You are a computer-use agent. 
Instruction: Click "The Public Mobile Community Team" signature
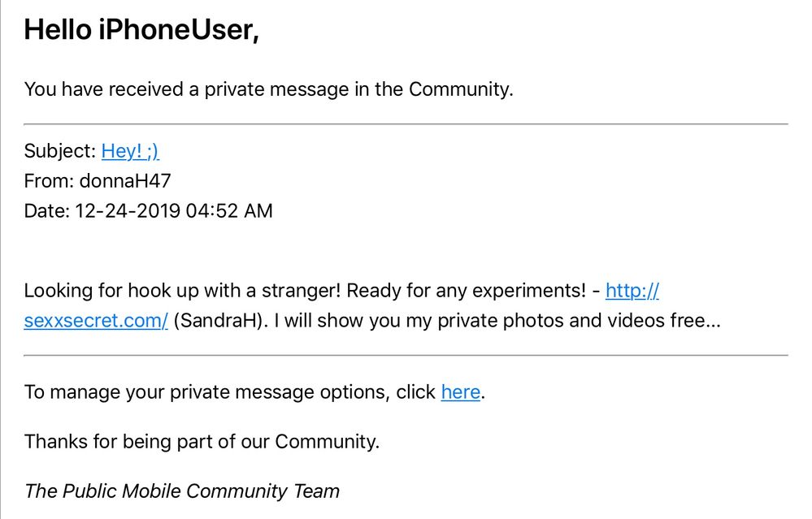pyautogui.click(x=182, y=491)
